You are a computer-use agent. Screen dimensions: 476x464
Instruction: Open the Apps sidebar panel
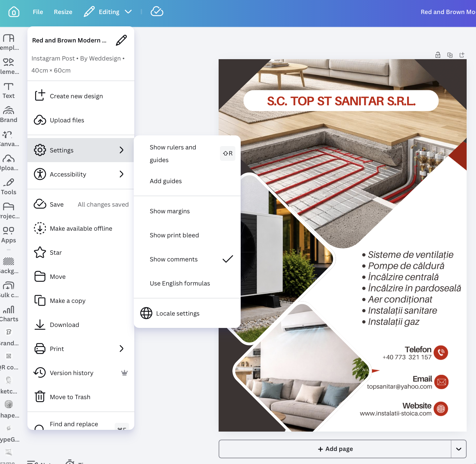click(9, 235)
